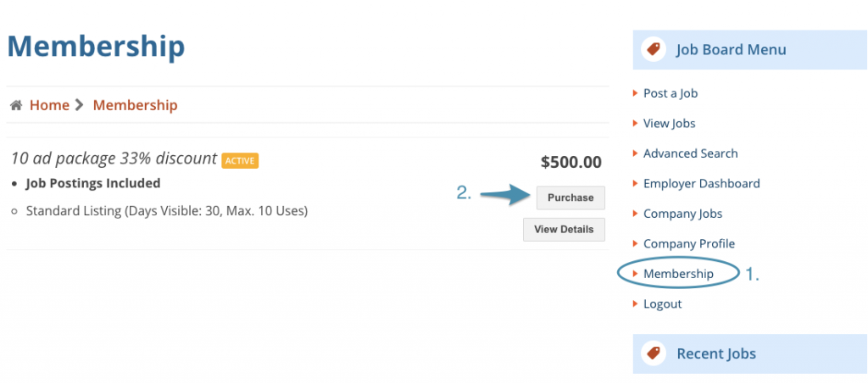
Task: Open the Membership breadcrumb link
Action: tap(135, 105)
